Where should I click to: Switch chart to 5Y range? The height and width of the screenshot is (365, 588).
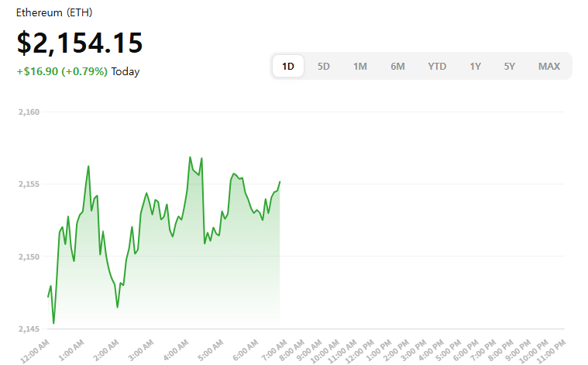click(509, 67)
